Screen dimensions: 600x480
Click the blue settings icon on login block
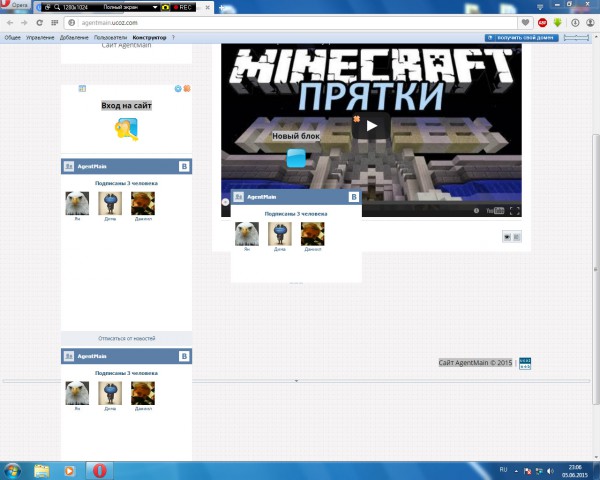point(178,89)
